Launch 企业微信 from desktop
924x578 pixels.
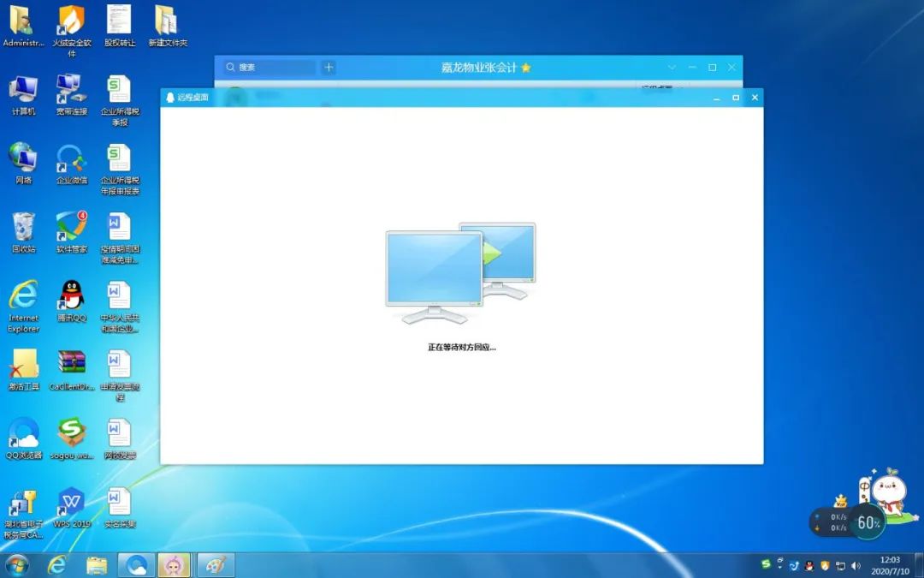tap(72, 164)
